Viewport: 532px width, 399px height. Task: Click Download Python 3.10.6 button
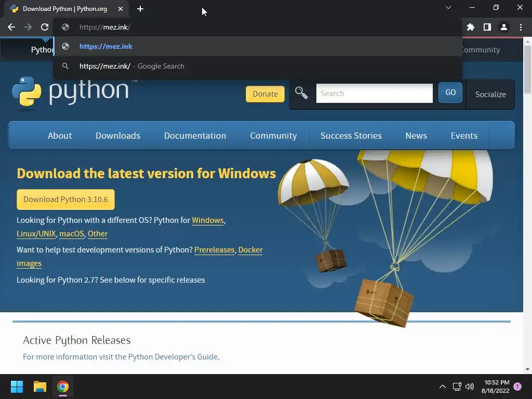(x=65, y=199)
